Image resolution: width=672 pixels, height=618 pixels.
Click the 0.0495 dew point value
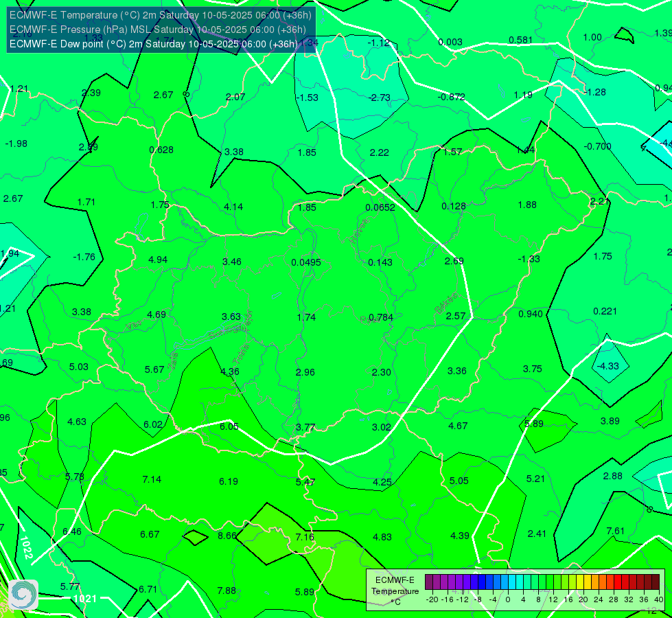(306, 262)
